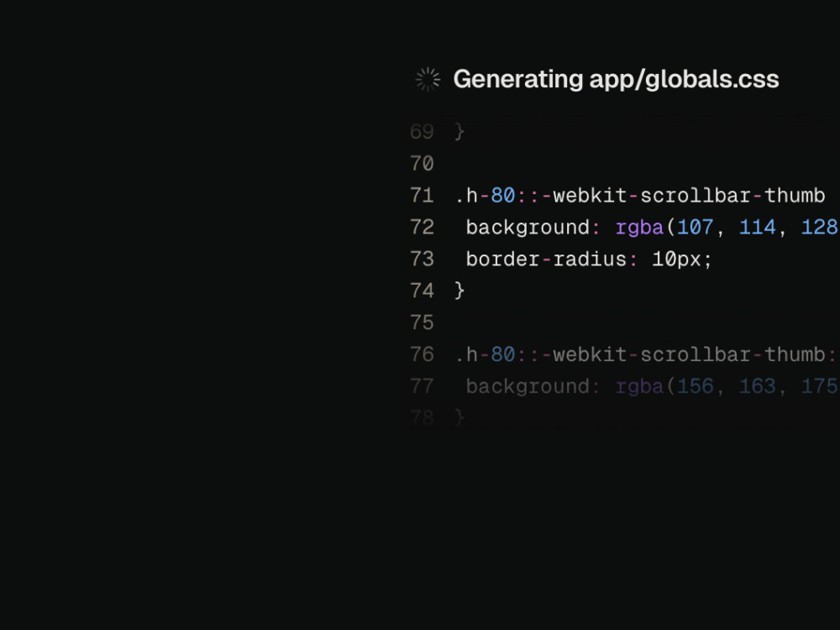Click the closing brace on line 74

459,291
